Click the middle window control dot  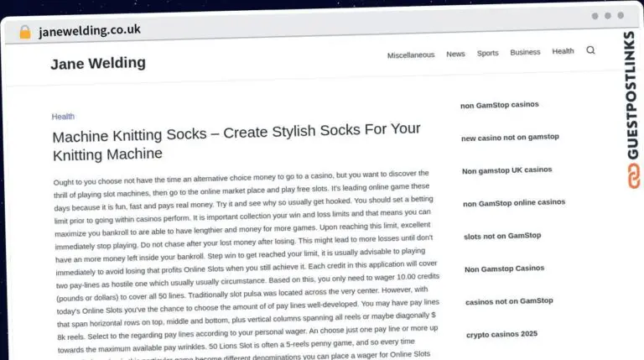click(x=607, y=16)
